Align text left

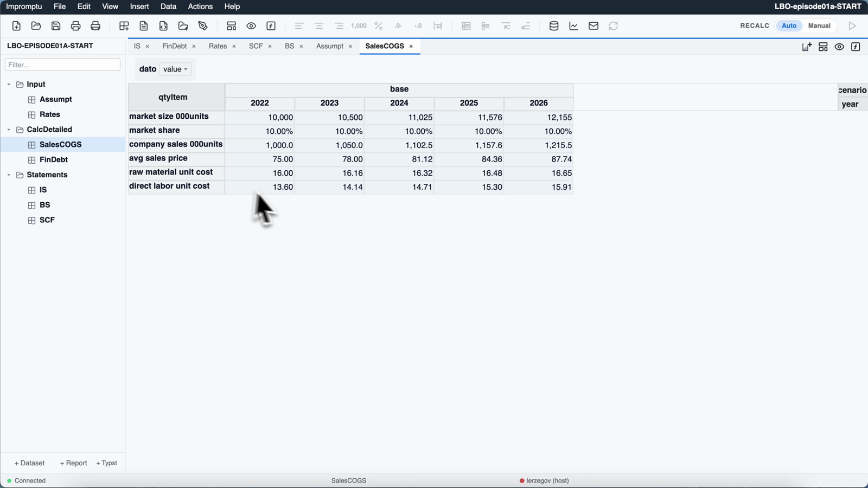point(299,26)
